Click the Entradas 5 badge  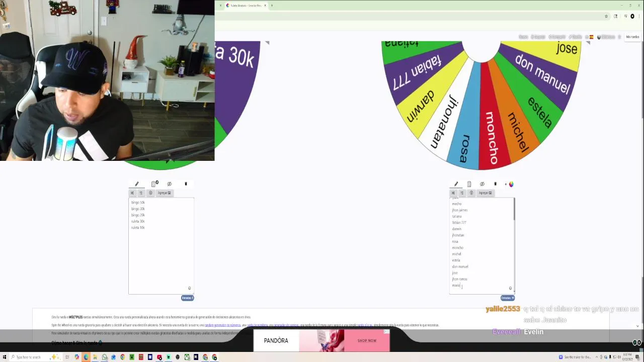(187, 298)
